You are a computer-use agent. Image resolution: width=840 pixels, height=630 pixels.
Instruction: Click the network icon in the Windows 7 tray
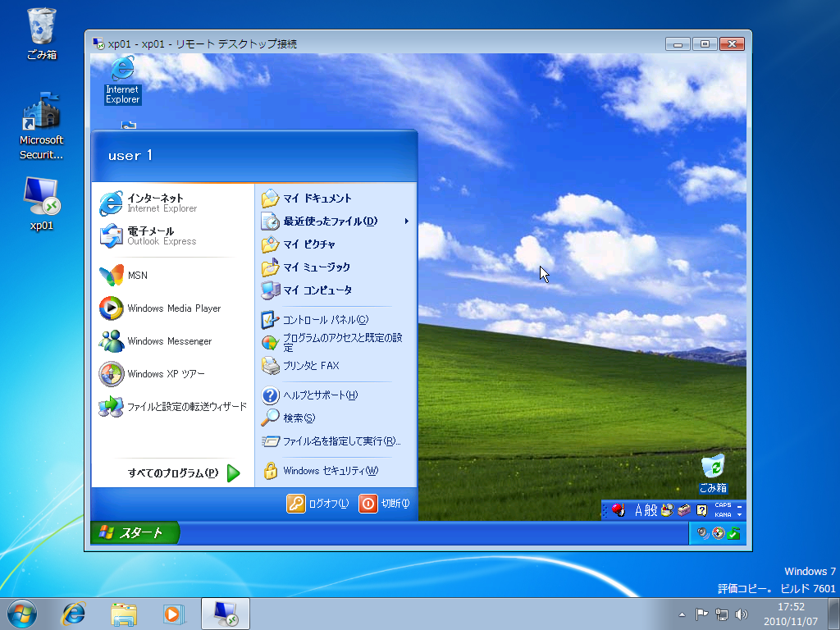point(722,614)
